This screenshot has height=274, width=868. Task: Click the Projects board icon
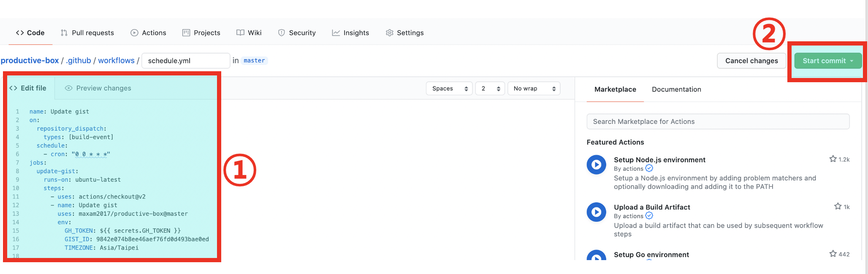click(186, 33)
